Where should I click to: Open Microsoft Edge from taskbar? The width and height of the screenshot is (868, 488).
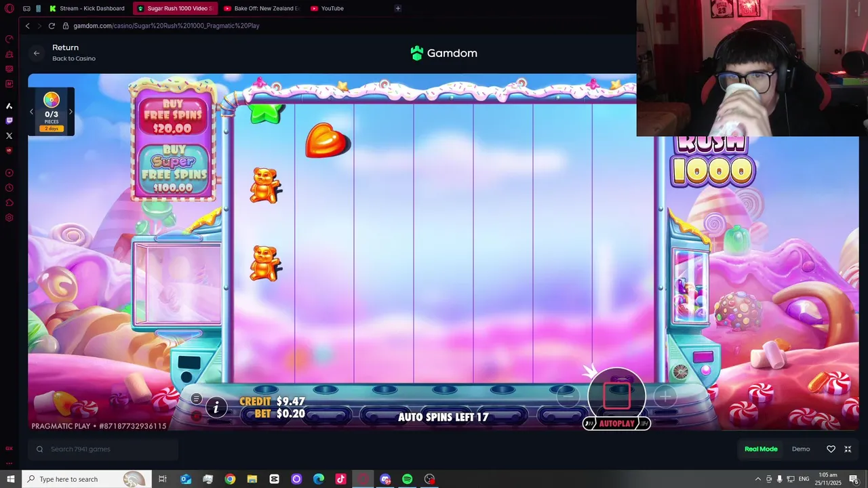pyautogui.click(x=318, y=479)
